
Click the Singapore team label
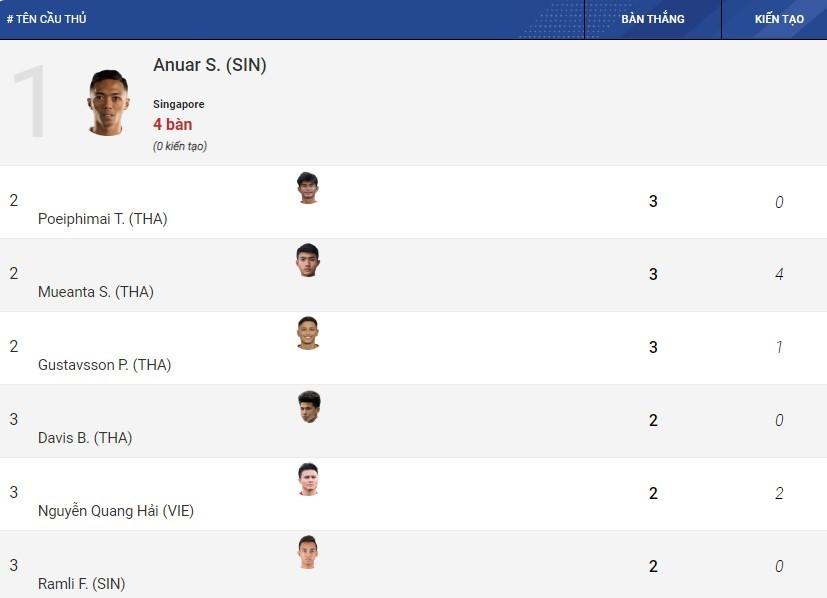click(178, 104)
